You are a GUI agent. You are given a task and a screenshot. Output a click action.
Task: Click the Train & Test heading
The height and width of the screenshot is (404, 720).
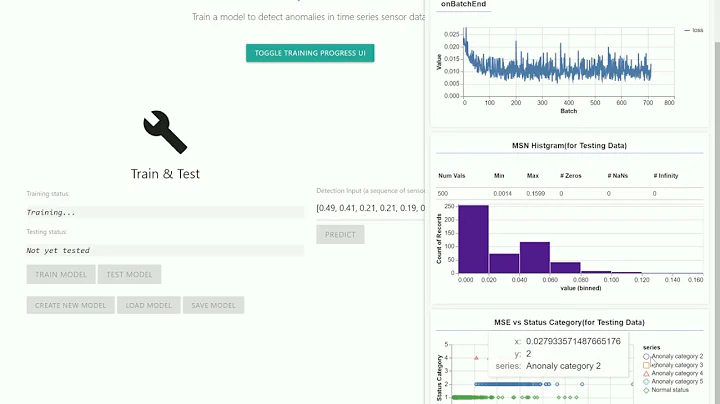pos(165,174)
